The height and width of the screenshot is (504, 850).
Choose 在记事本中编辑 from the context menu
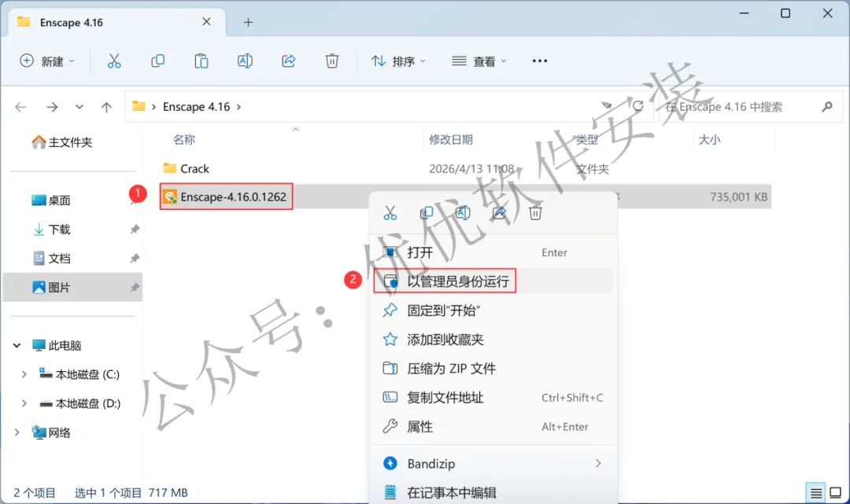click(x=493, y=492)
